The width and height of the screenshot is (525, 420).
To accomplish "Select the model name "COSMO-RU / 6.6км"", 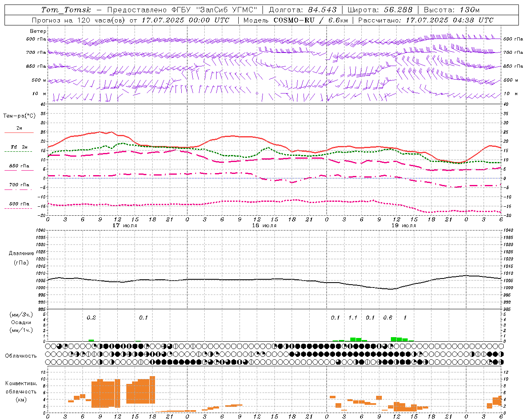I will pos(311,20).
